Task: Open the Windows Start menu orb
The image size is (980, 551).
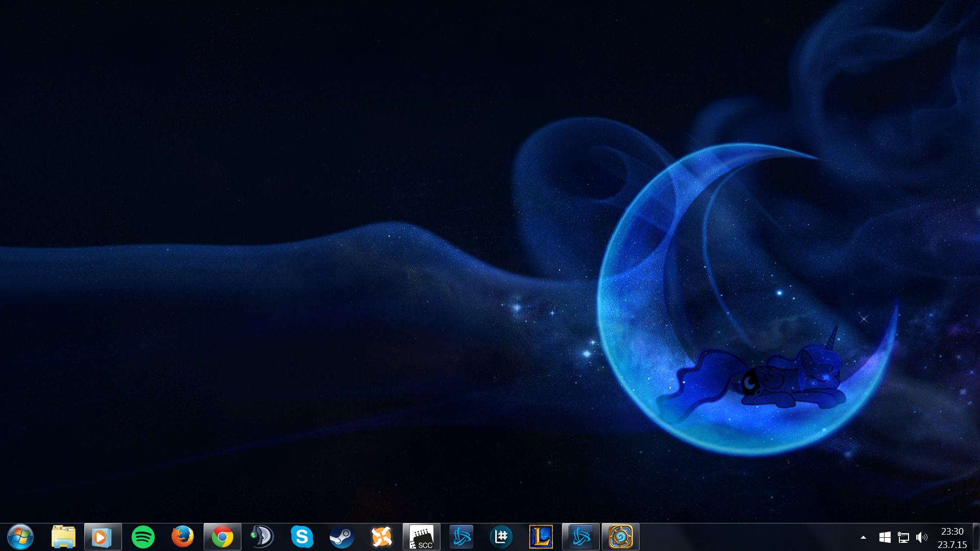Action: point(20,537)
